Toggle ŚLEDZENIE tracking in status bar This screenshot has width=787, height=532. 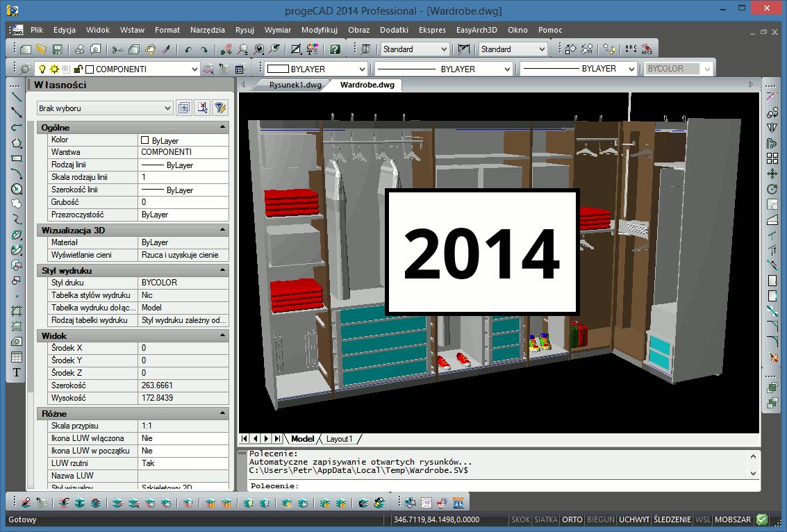(672, 519)
